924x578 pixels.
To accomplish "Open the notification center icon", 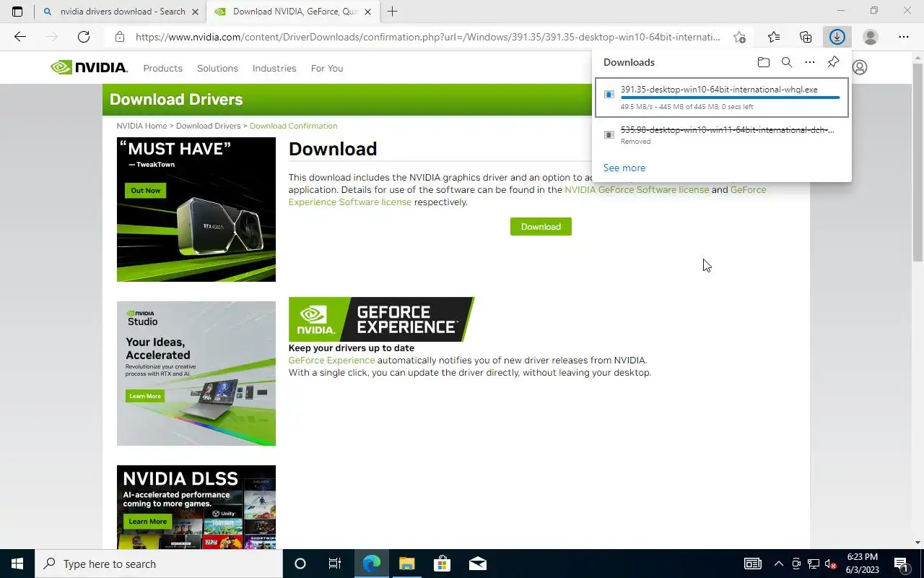I will [x=901, y=564].
